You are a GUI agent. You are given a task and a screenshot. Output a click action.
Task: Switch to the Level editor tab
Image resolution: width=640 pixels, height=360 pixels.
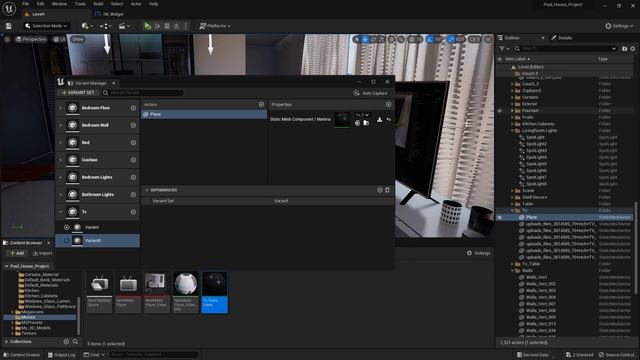pyautogui.click(x=38, y=14)
